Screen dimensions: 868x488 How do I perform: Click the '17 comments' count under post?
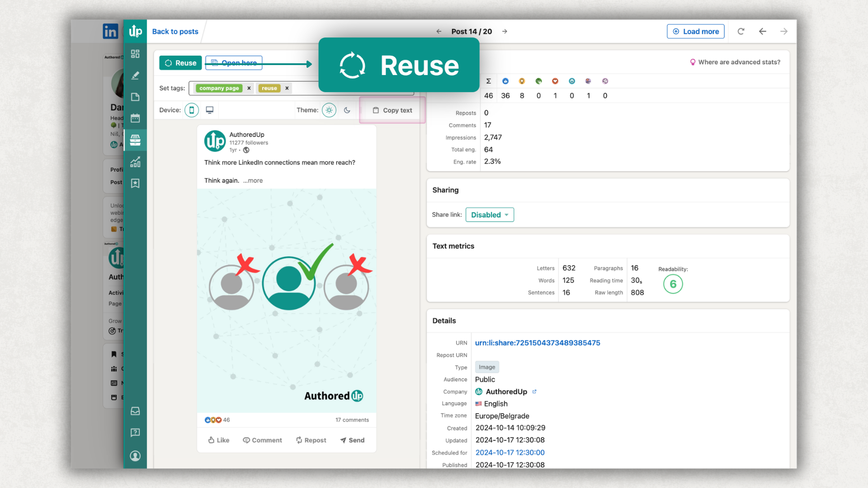[x=352, y=420]
